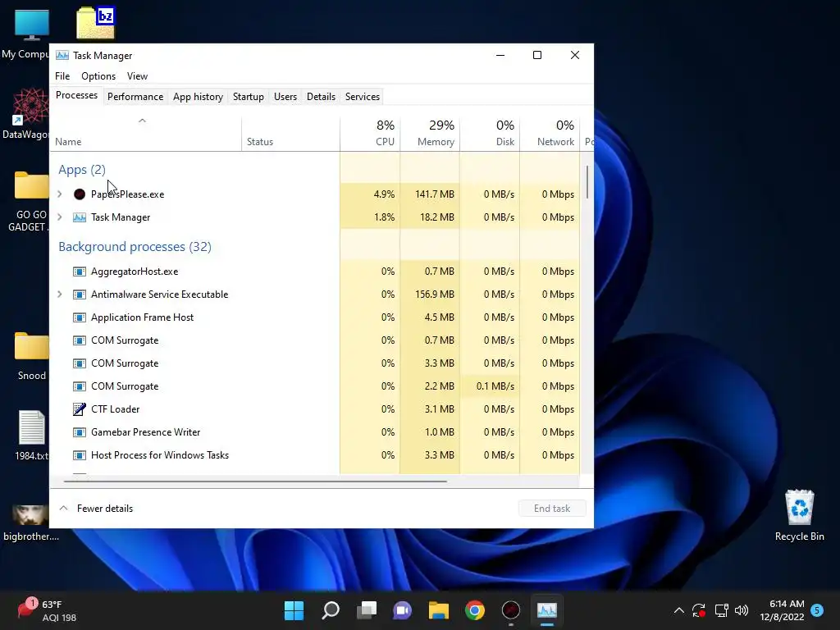This screenshot has height=630, width=840.
Task: Click the 141.7 MB memory cell
Action: point(430,194)
